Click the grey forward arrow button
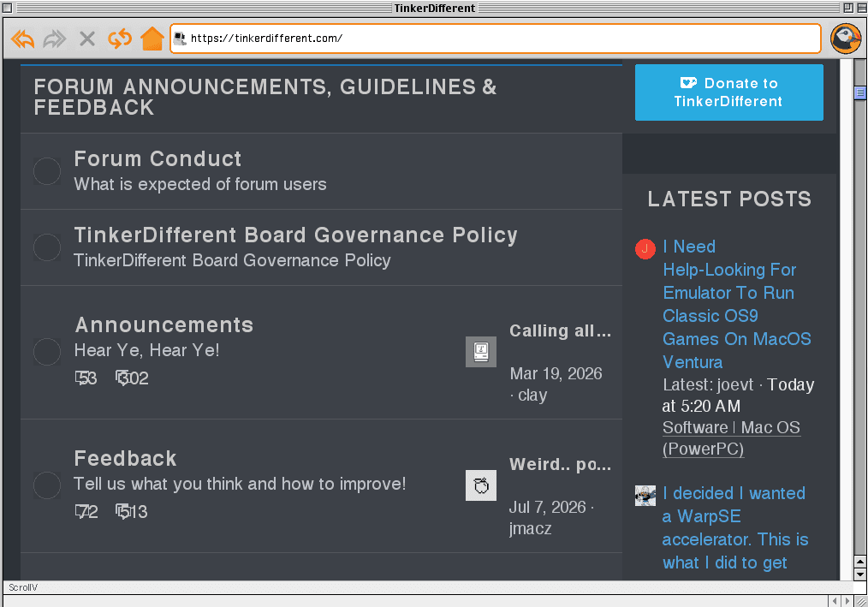The width and height of the screenshot is (868, 607). click(55, 39)
